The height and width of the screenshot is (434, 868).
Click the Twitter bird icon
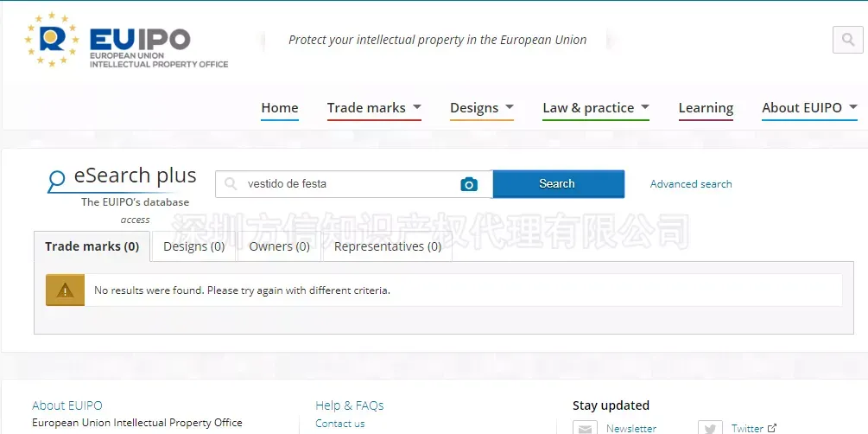[710, 428]
